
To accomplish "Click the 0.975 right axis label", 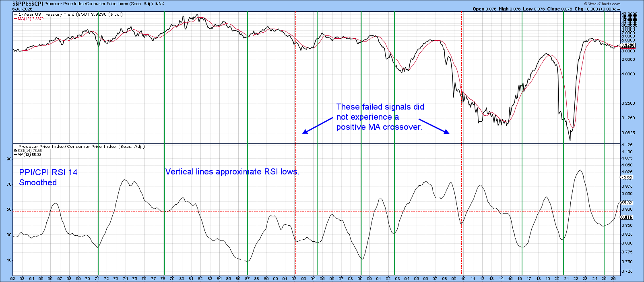I will (x=627, y=187).
